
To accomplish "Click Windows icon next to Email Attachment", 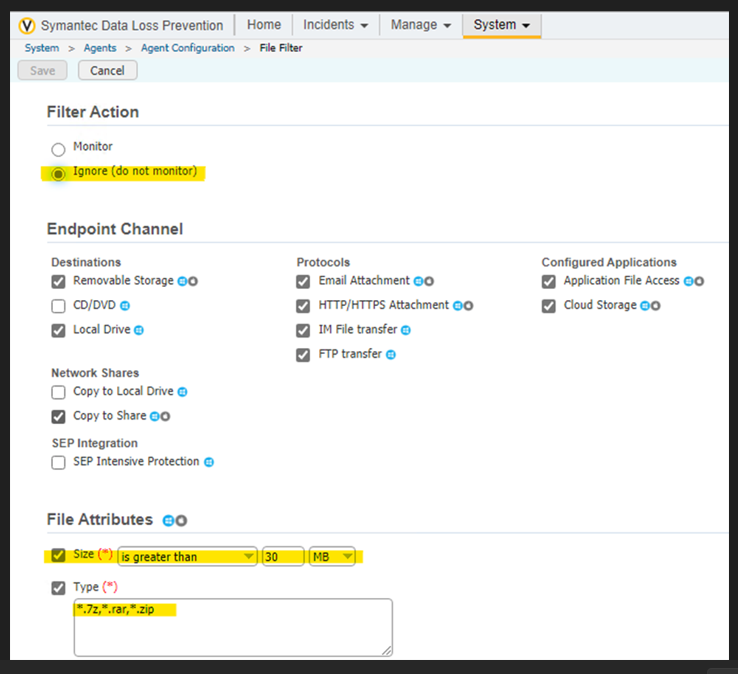I will click(x=419, y=282).
